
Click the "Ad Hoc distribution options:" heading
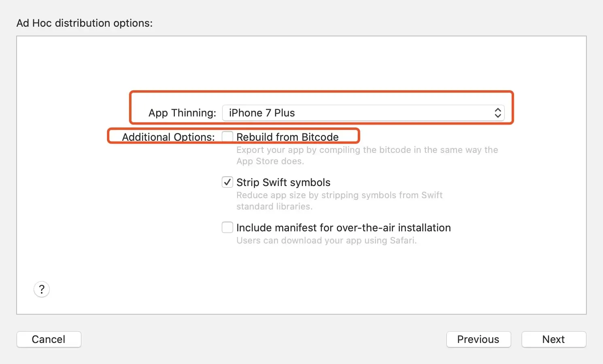point(85,23)
